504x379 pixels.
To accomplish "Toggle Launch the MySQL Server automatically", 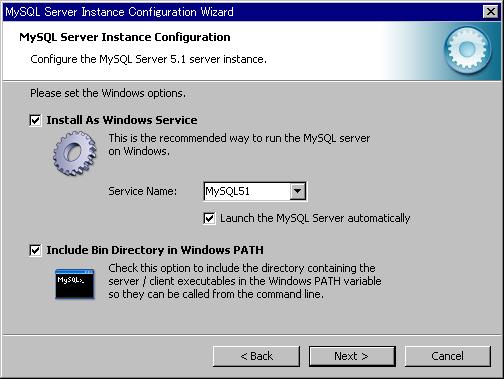I will pos(209,218).
